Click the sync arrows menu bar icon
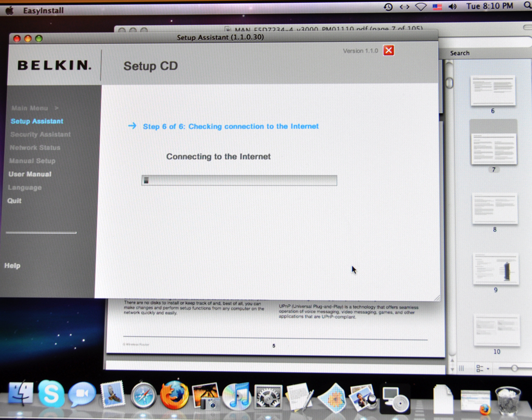Image resolution: width=532 pixels, height=420 pixels. pos(404,7)
